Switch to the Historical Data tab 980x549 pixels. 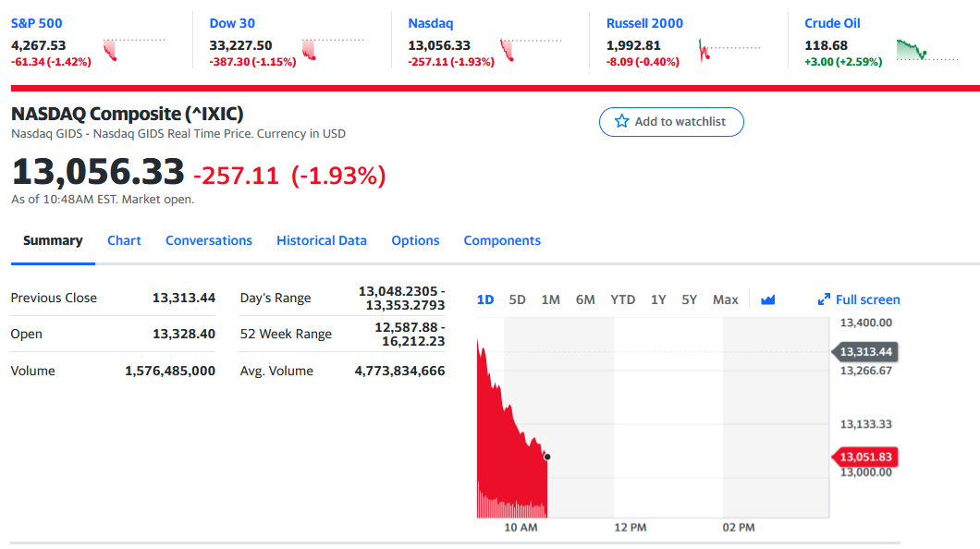coord(321,240)
